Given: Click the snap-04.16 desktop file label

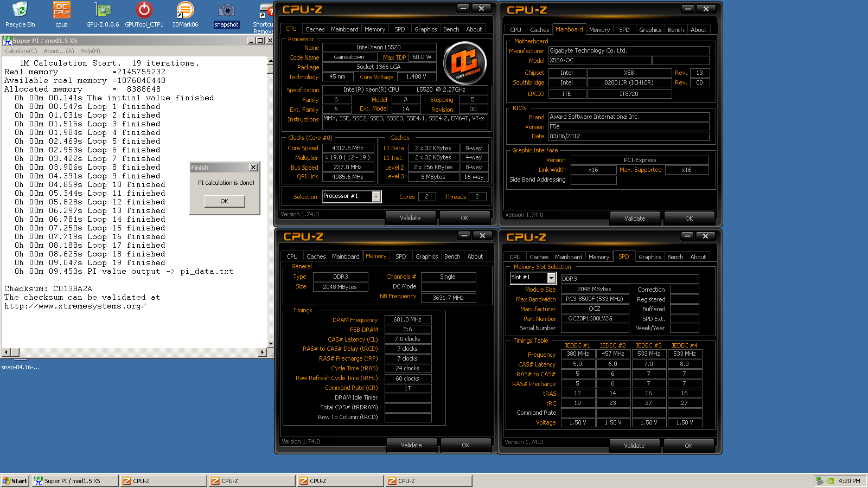Looking at the screenshot, I should pyautogui.click(x=20, y=367).
